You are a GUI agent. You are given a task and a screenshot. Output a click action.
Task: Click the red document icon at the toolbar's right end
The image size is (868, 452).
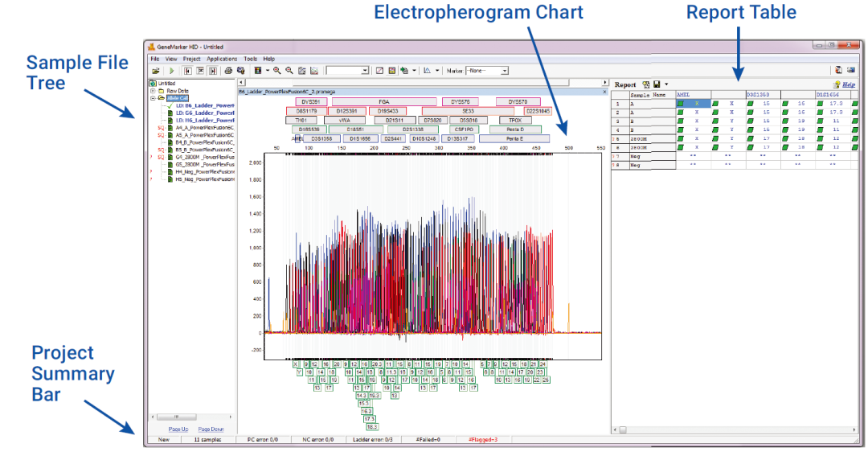[838, 70]
